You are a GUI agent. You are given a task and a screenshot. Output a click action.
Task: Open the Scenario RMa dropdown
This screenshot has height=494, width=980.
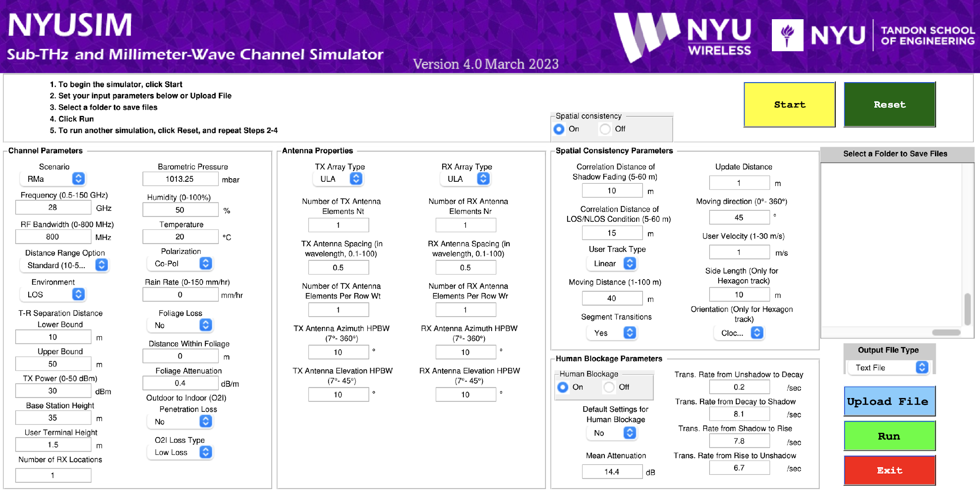[78, 179]
